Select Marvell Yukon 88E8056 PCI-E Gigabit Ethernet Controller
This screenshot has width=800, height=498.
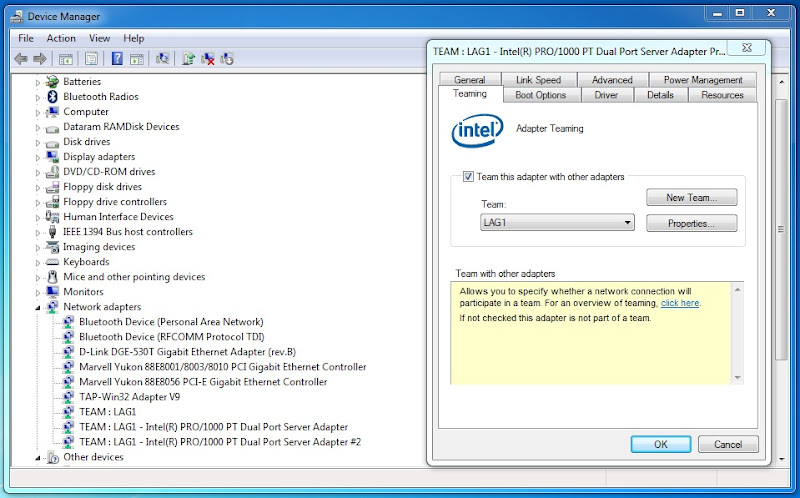tap(203, 382)
